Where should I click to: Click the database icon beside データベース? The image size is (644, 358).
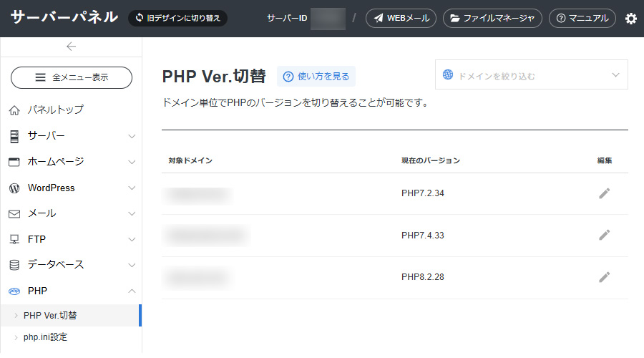point(14,265)
